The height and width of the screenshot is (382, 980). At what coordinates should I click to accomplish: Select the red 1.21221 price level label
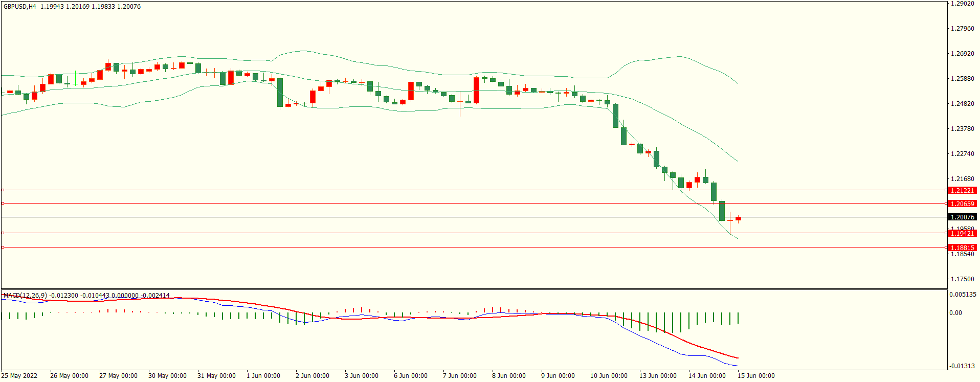click(962, 190)
